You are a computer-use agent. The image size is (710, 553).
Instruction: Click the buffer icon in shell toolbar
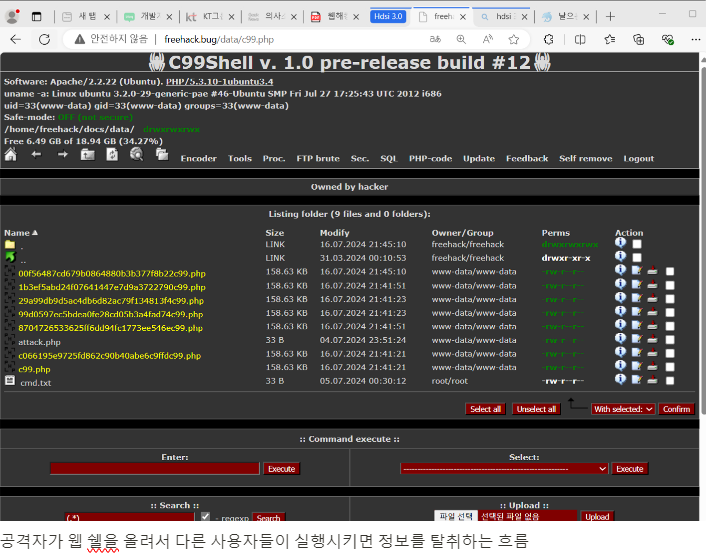[162, 155]
